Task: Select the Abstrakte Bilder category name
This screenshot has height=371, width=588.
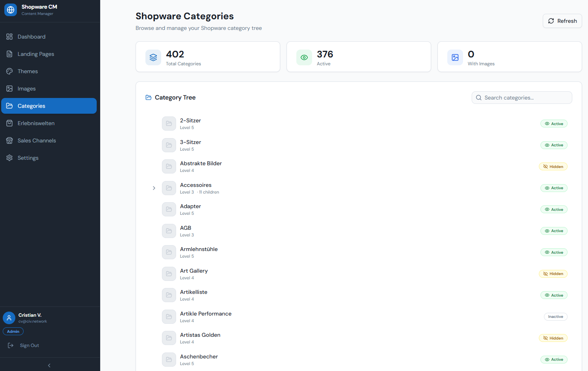Action: click(201, 163)
